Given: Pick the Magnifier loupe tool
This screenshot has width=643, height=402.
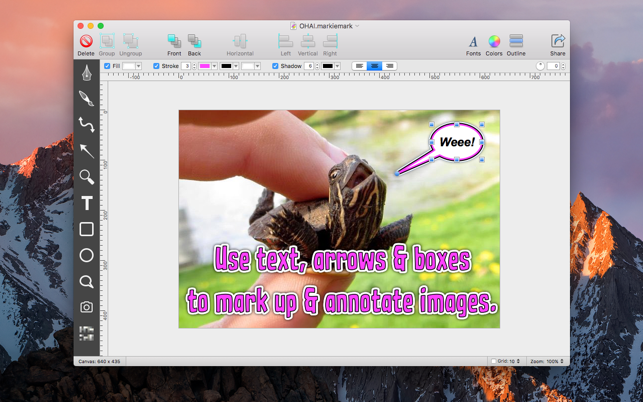Looking at the screenshot, I should click(x=87, y=177).
